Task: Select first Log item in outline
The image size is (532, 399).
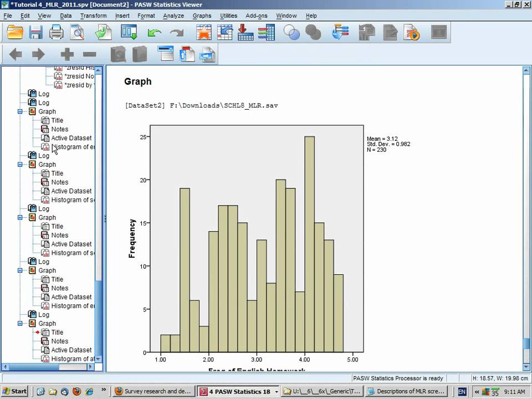Action: [39, 94]
